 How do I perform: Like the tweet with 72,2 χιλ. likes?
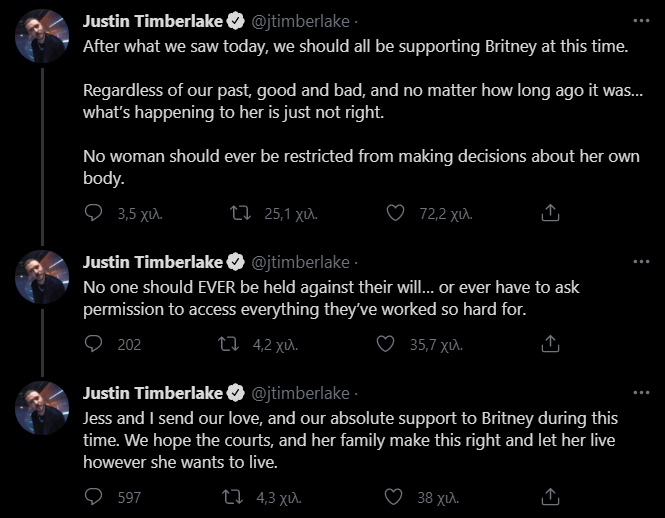pyautogui.click(x=395, y=213)
